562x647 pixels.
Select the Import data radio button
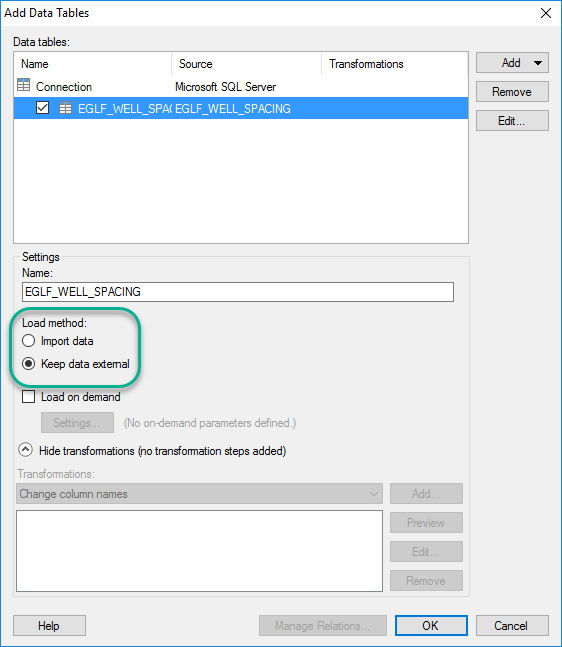[28, 341]
